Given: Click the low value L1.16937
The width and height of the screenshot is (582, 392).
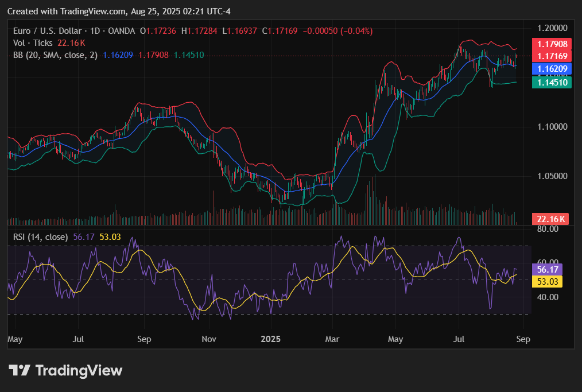Looking at the screenshot, I should point(239,31).
